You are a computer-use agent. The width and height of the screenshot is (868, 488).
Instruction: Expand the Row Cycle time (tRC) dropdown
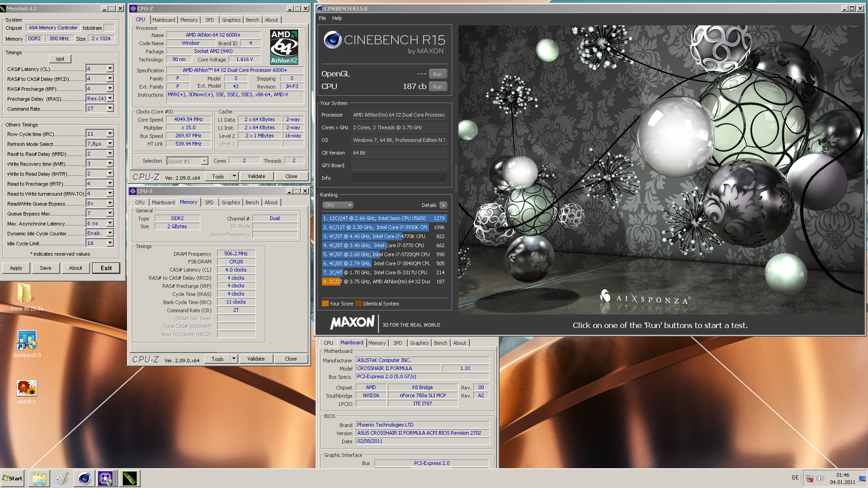110,134
